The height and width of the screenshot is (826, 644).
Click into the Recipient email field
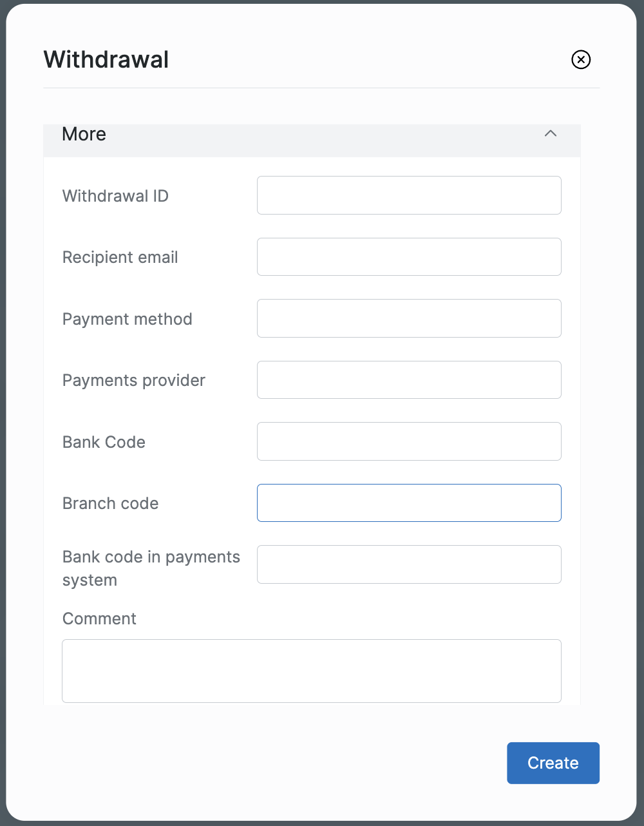click(409, 257)
